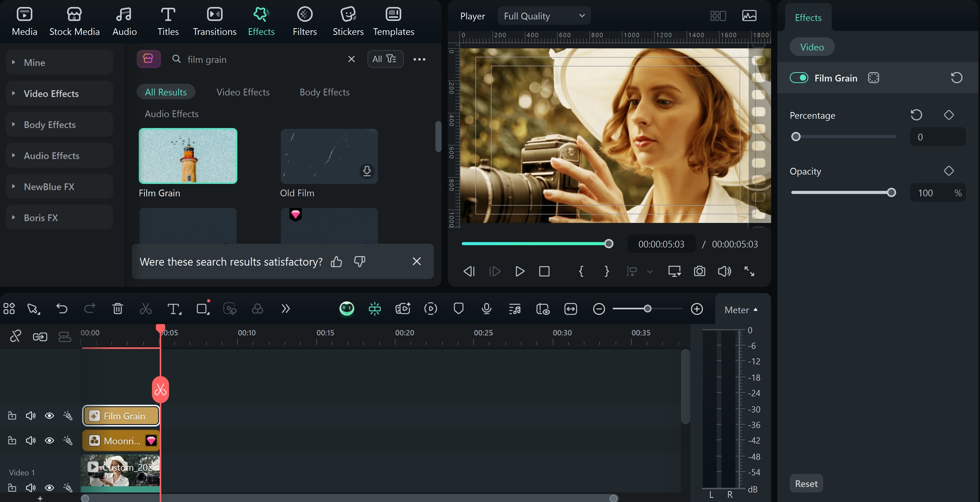Set the mark out point

606,271
